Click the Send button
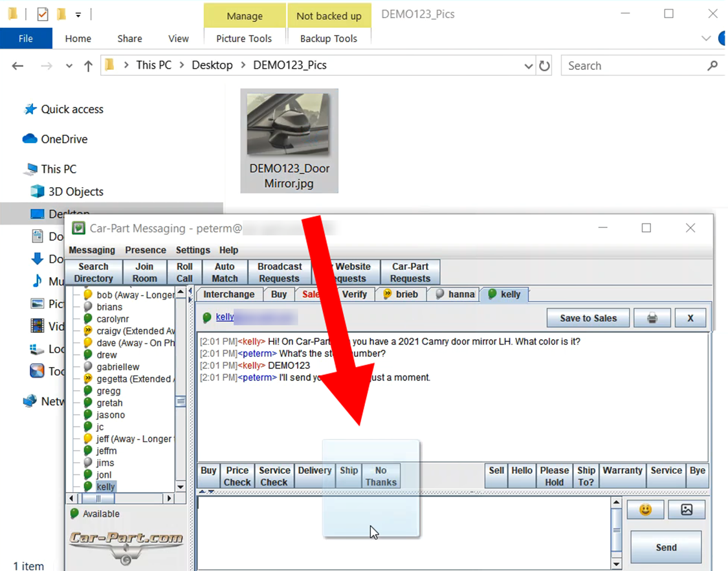Viewport: 728px width, 571px height. tap(666, 547)
